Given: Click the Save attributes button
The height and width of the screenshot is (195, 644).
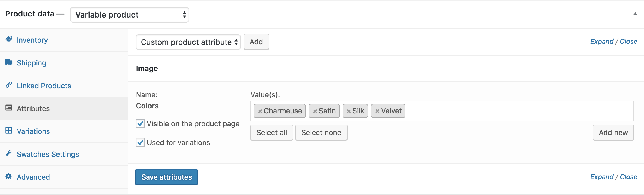Looking at the screenshot, I should click(166, 177).
